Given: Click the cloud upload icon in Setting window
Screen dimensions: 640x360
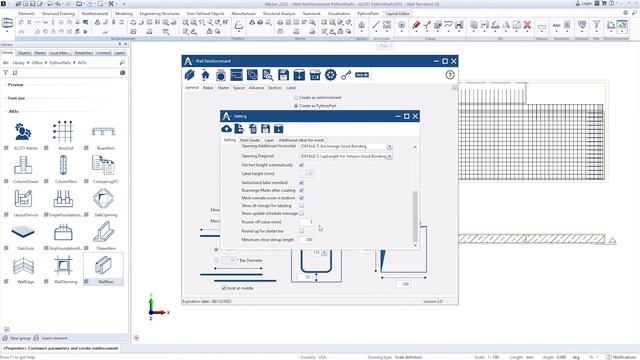Looking at the screenshot, I should pos(227,129).
